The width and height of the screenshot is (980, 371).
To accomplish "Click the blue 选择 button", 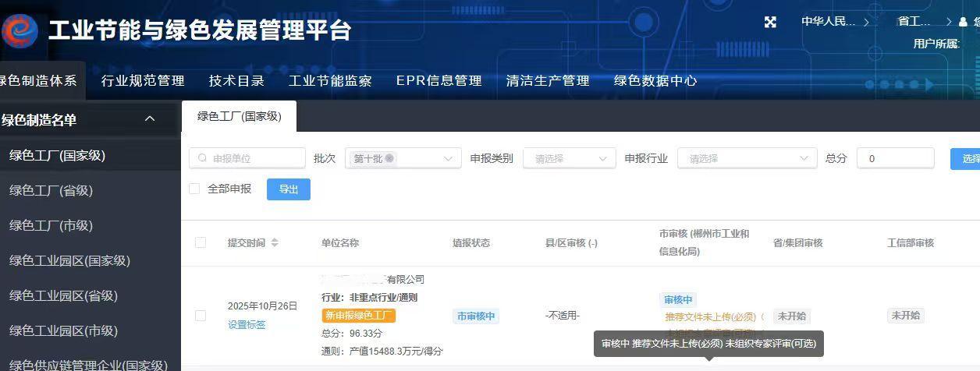I will point(965,158).
